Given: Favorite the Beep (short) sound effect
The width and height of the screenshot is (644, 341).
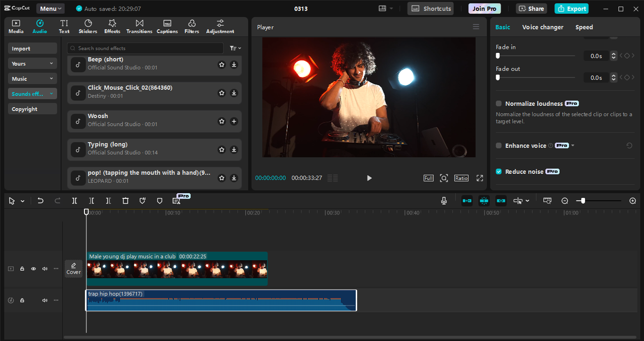Looking at the screenshot, I should click(x=222, y=64).
